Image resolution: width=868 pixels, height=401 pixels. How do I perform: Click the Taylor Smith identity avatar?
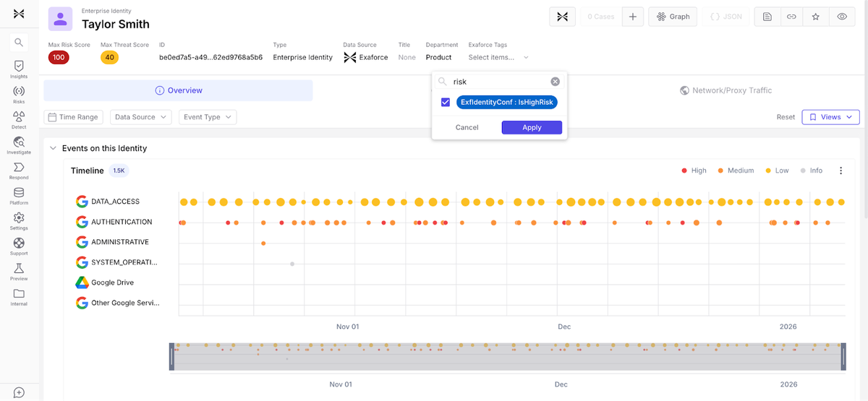tap(60, 20)
